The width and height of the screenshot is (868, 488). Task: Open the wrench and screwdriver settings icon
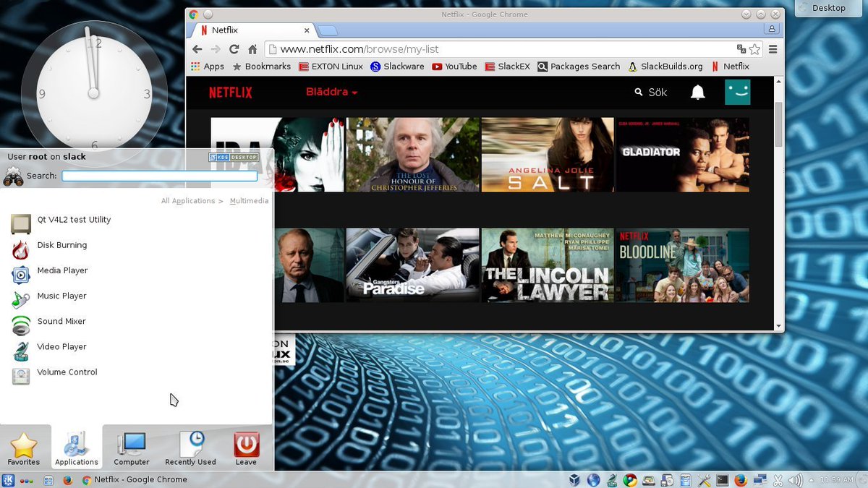pyautogui.click(x=705, y=480)
